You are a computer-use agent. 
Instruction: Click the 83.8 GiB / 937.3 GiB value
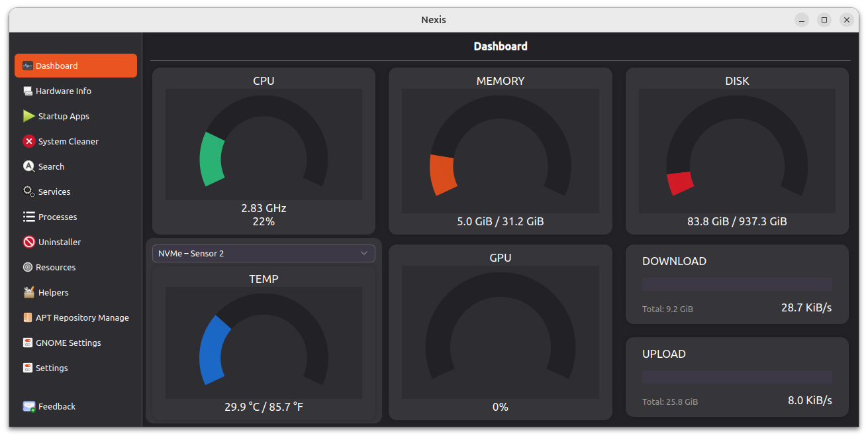coord(737,221)
